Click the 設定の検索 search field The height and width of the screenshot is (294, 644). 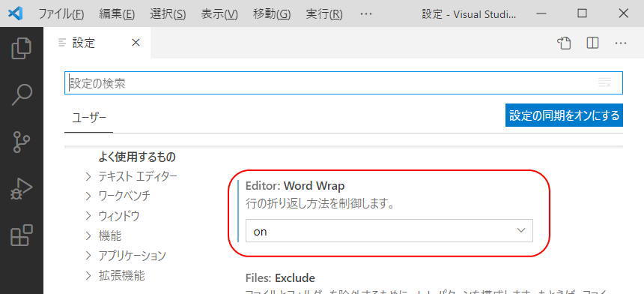(344, 83)
